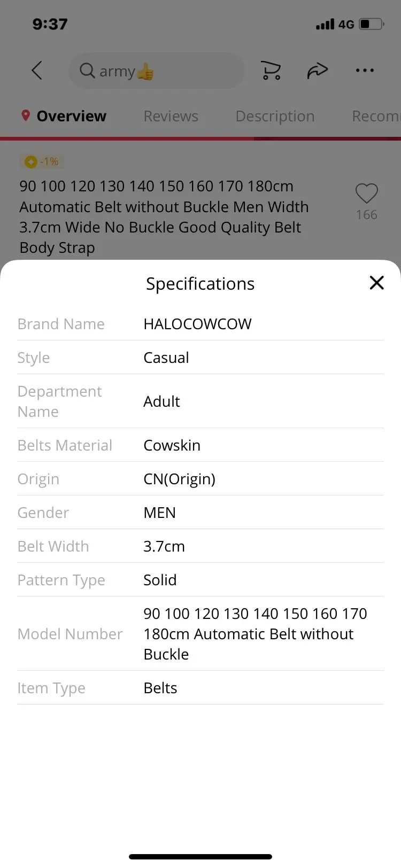
Task: Tap the red location pin icon
Action: pos(25,115)
